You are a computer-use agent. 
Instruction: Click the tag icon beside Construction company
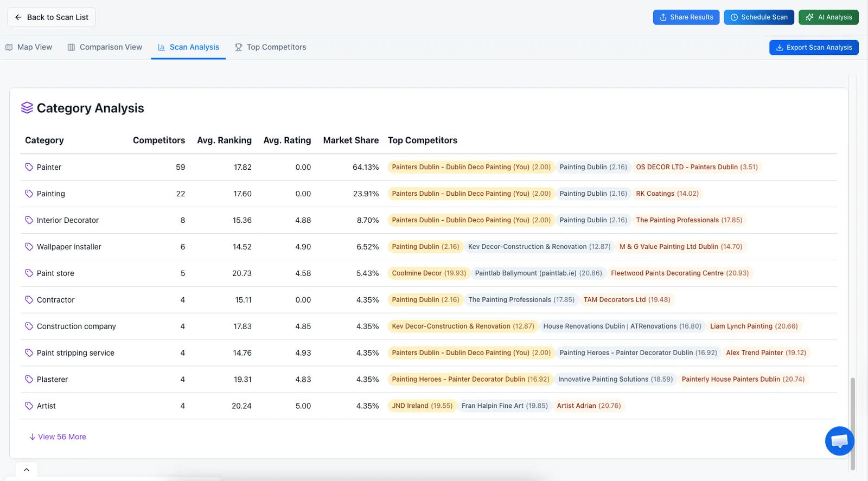pyautogui.click(x=29, y=326)
